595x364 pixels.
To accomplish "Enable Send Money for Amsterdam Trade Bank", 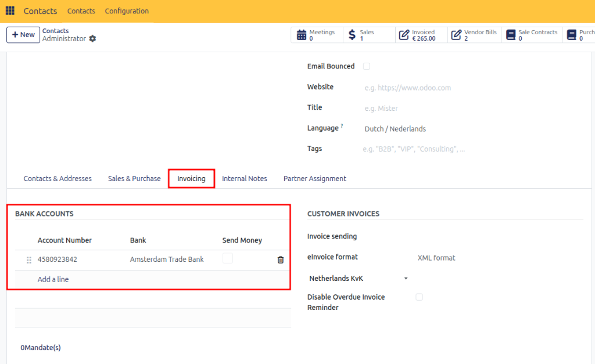I will [x=228, y=258].
